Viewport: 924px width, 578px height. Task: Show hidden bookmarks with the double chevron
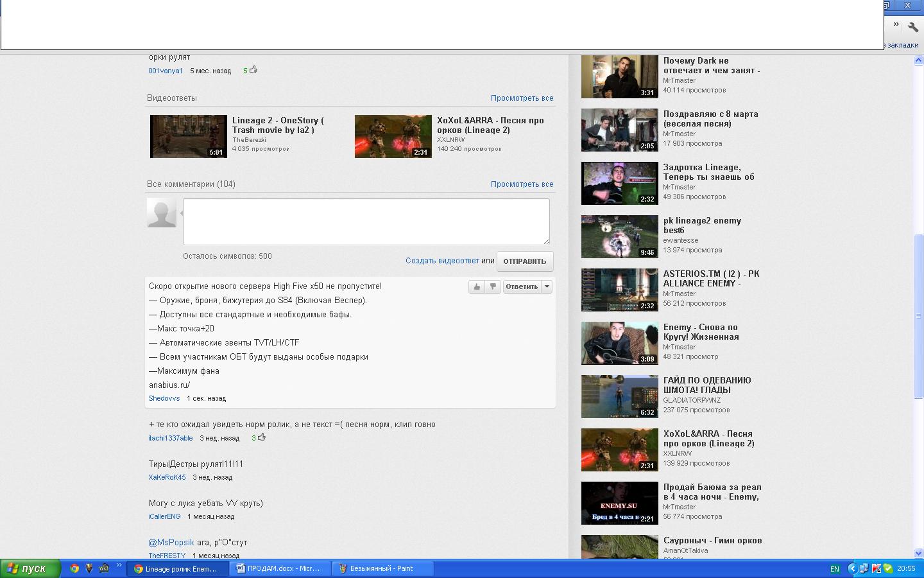[x=896, y=25]
